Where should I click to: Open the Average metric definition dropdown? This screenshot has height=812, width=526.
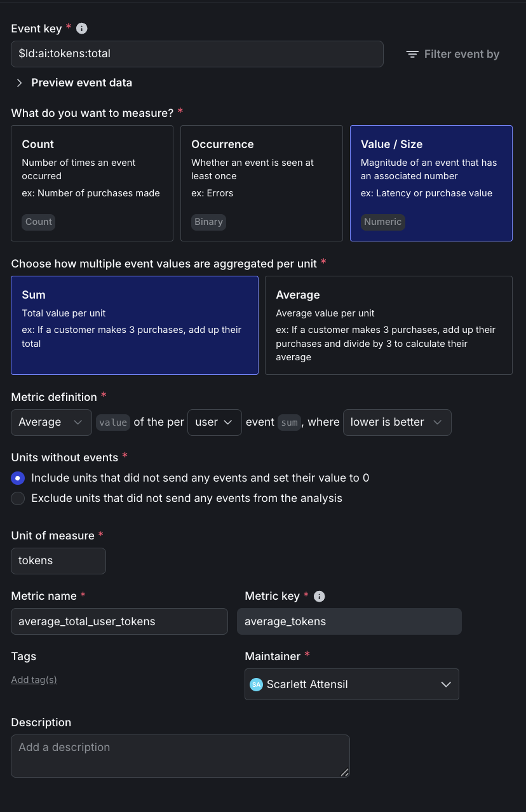pos(51,423)
